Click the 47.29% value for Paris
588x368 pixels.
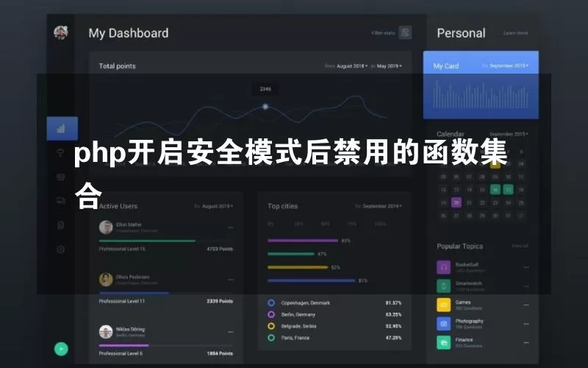point(393,338)
